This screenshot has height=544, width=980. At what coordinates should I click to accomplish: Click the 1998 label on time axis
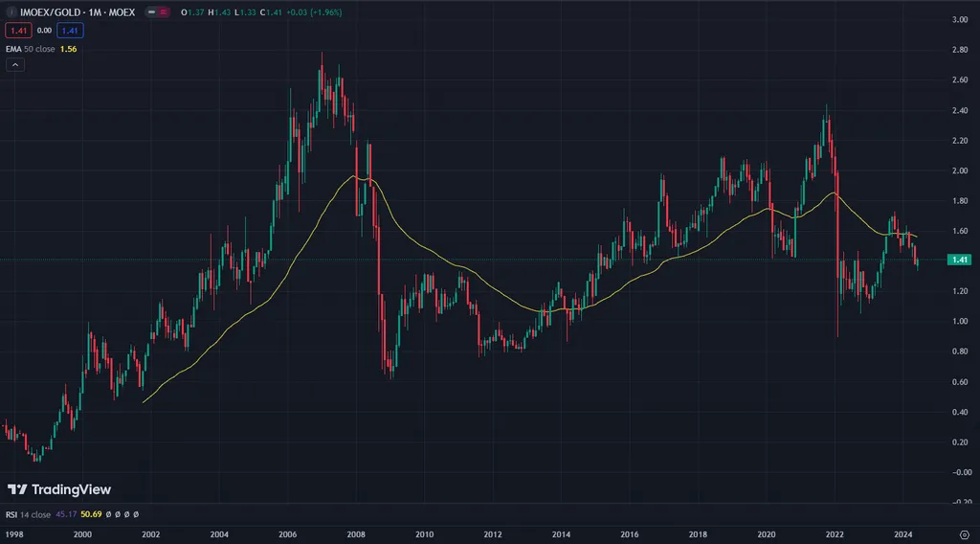tap(14, 533)
